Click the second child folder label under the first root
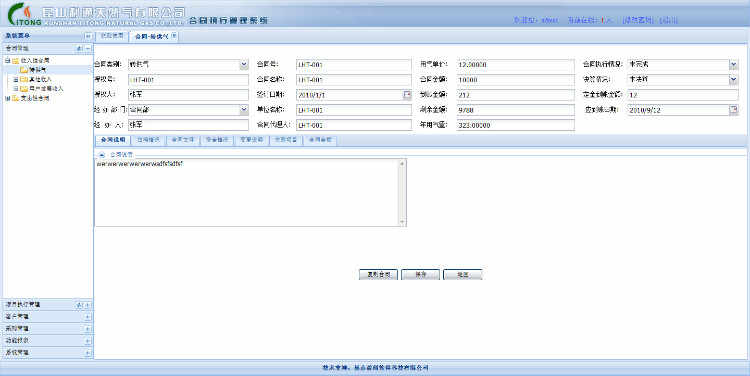This screenshot has height=376, width=750. click(40, 79)
